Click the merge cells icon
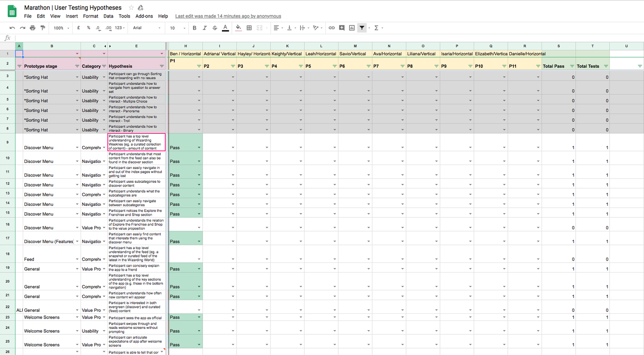The height and width of the screenshot is (355, 644). [x=259, y=28]
